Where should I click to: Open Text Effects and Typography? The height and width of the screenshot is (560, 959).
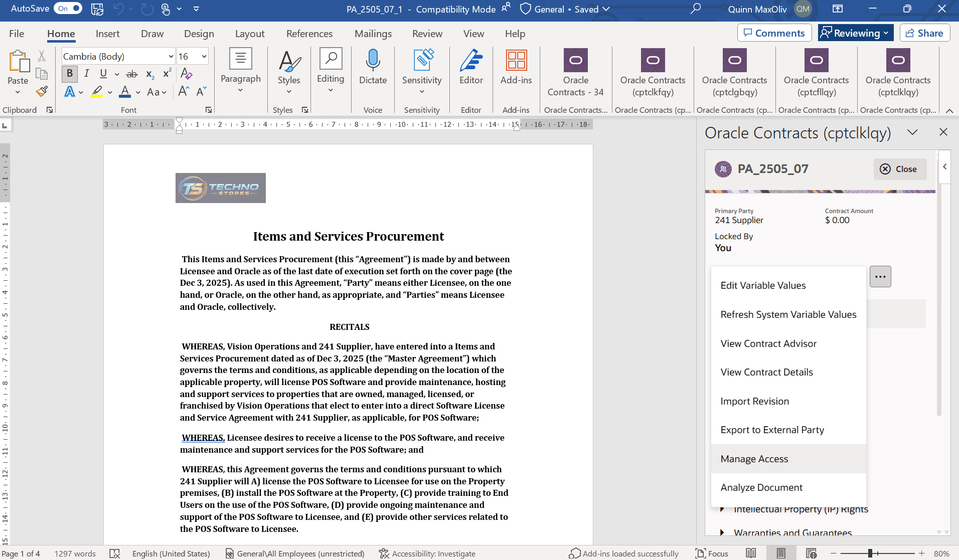70,92
